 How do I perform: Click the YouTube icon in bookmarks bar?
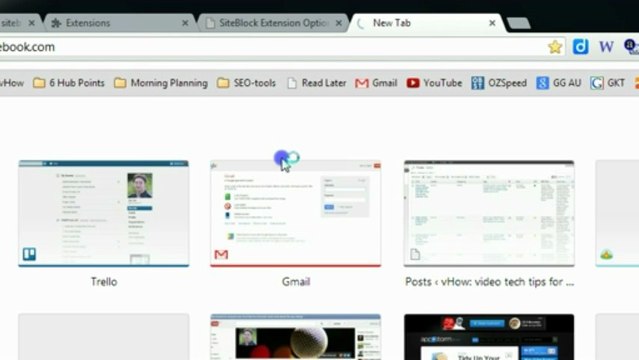pos(413,83)
